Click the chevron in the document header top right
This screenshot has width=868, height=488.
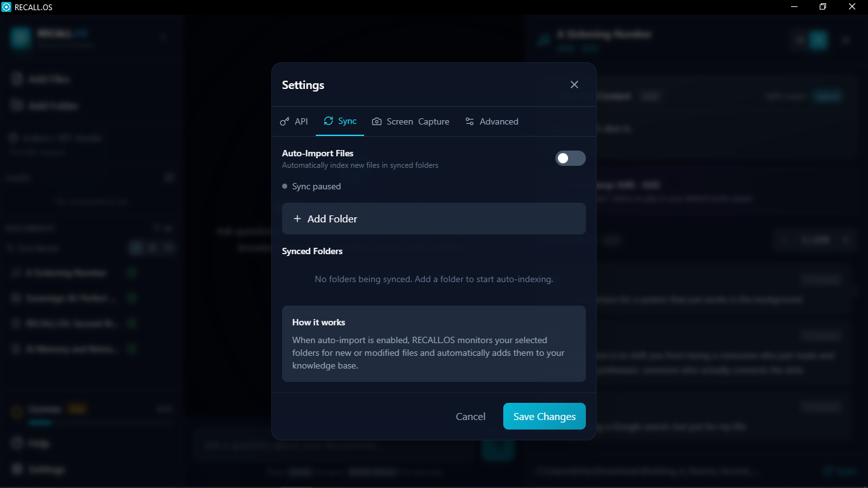pos(845,39)
